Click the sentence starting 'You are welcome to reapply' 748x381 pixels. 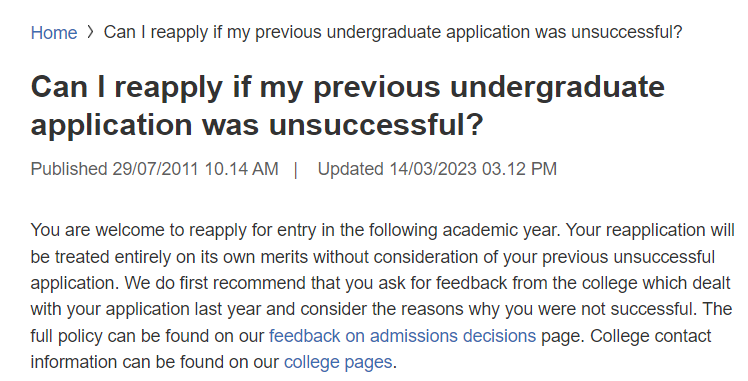pyautogui.click(x=295, y=230)
